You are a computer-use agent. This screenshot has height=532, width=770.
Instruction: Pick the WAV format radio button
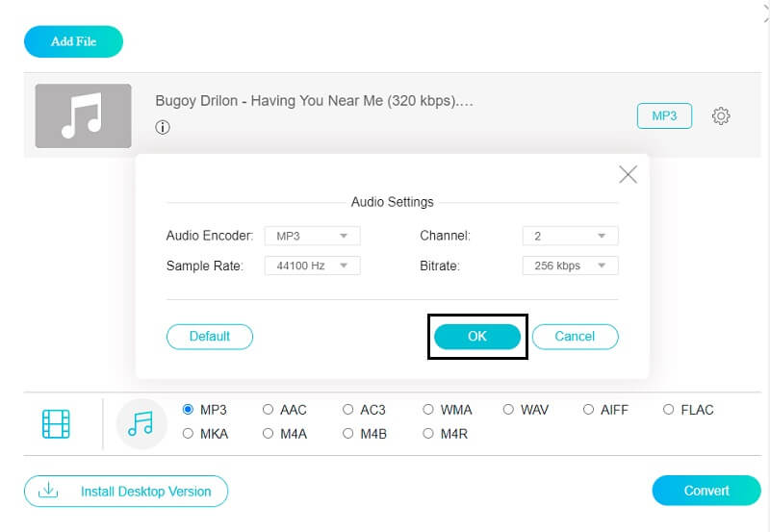tap(509, 410)
